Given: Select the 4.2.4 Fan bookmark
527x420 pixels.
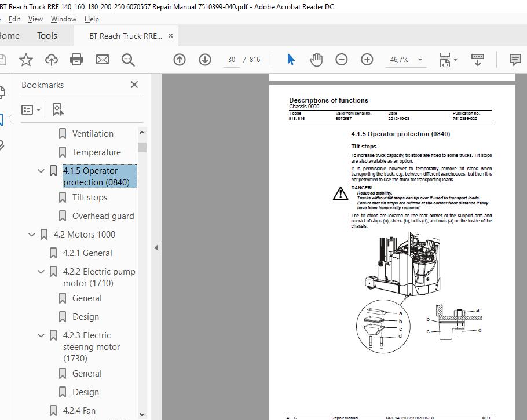Looking at the screenshot, I should (79, 411).
